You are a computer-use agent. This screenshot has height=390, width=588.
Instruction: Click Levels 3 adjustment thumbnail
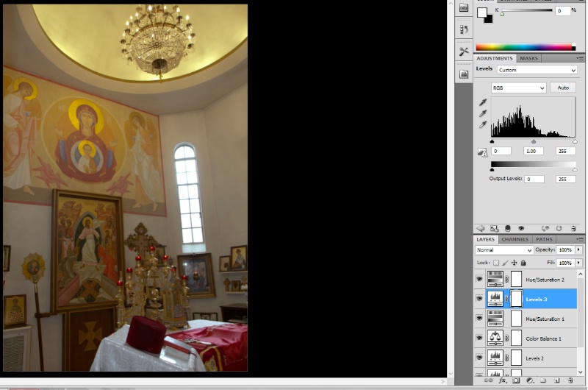(495, 299)
